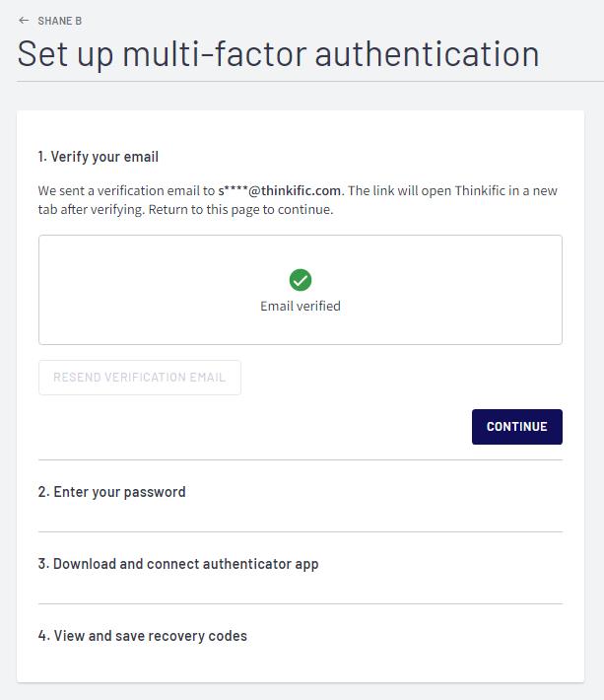Image resolution: width=604 pixels, height=700 pixels.
Task: Click the word 'authentication' in page title
Action: 427,54
